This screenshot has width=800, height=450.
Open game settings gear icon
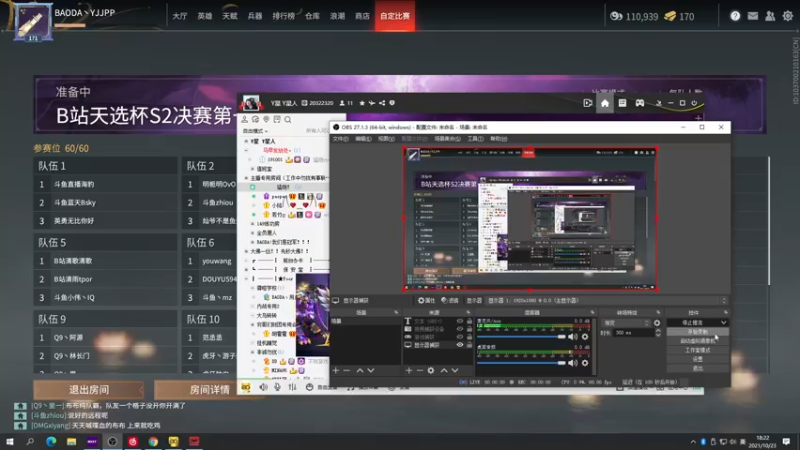[x=788, y=16]
